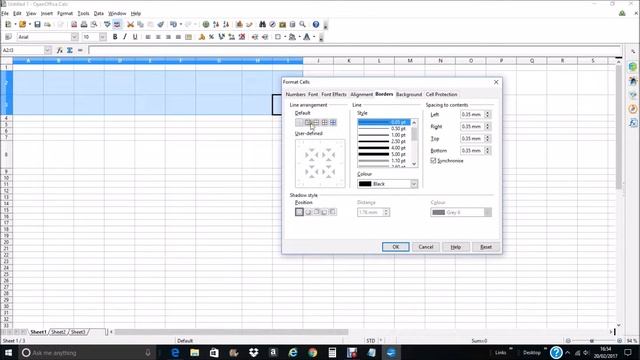Viewport: 640px width, 360px height.
Task: Select the Format Paintbrush tool
Action: click(x=161, y=24)
